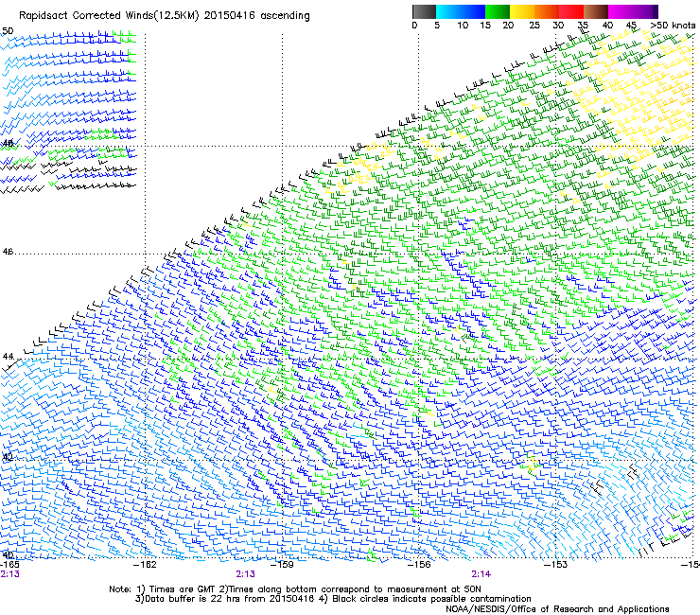Click the longitude label -159
Viewport: 700px width, 615px height.
[x=282, y=565]
